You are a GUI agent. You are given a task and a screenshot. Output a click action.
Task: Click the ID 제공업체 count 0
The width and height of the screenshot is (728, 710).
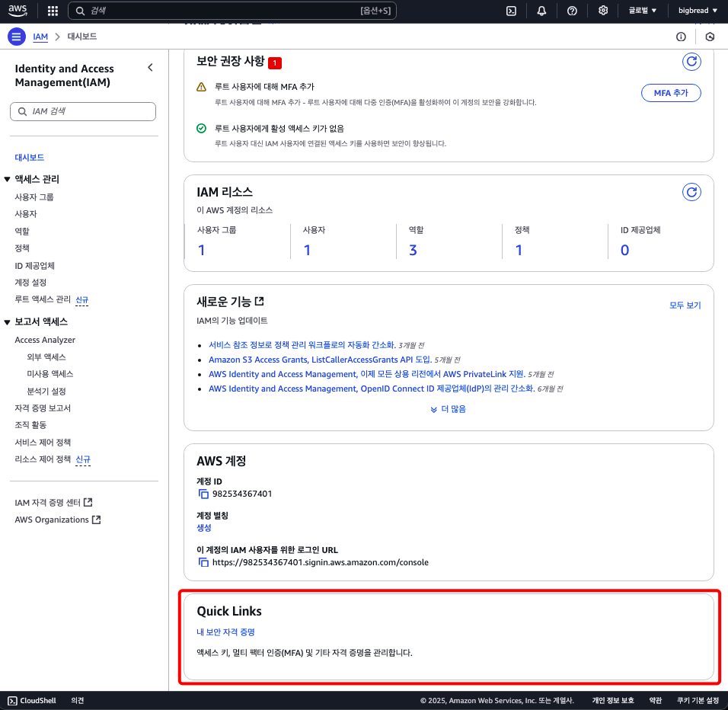[624, 250]
